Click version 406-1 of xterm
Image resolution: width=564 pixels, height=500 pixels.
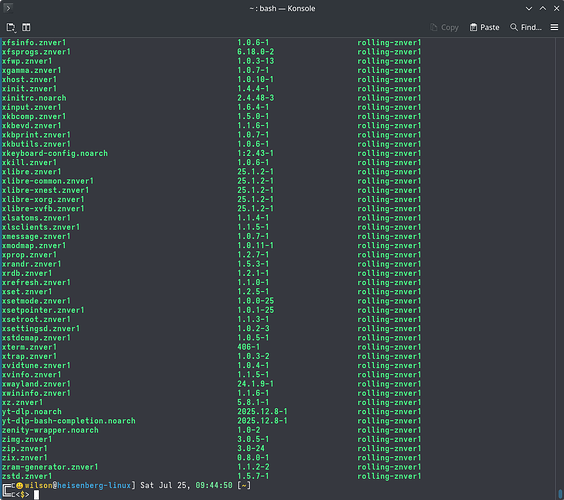(249, 347)
